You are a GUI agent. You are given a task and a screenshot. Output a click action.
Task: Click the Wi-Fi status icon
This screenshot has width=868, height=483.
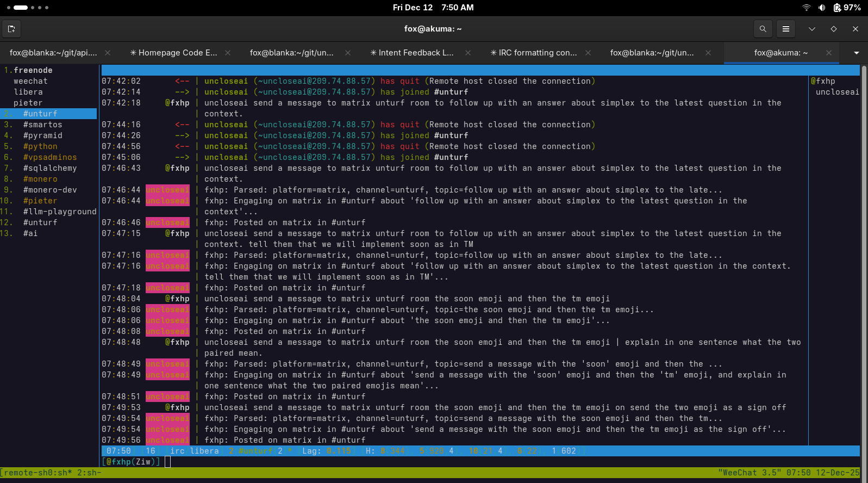click(806, 8)
